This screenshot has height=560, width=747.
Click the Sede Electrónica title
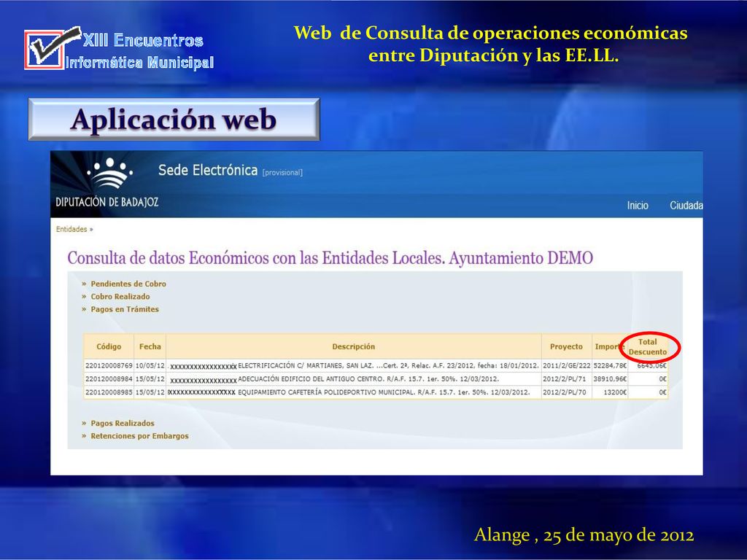[208, 170]
